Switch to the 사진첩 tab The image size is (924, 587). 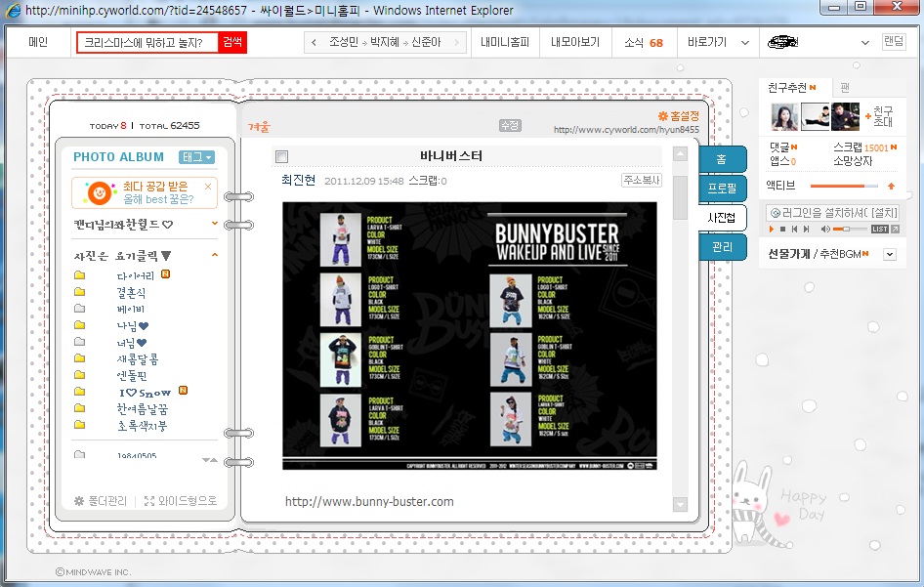point(722,218)
